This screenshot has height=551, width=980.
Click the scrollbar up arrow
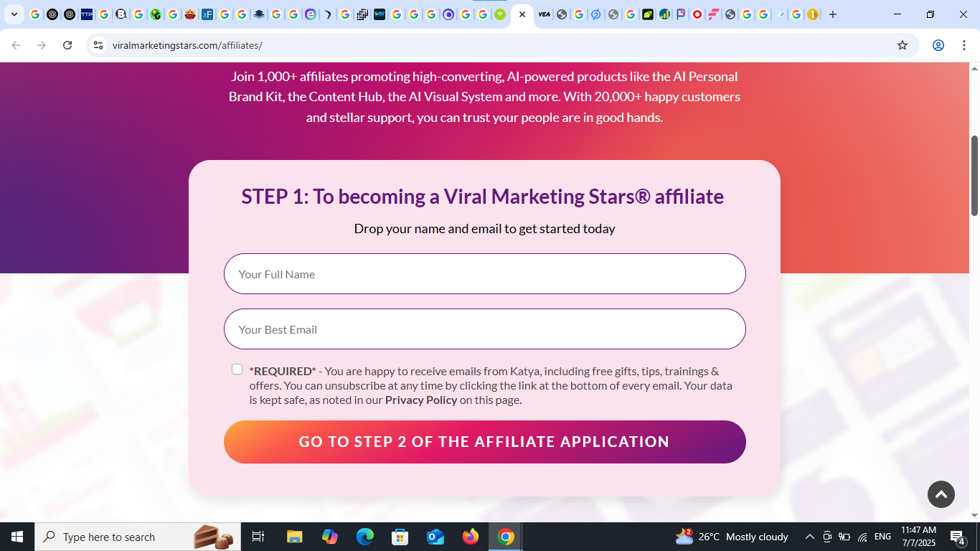[974, 68]
